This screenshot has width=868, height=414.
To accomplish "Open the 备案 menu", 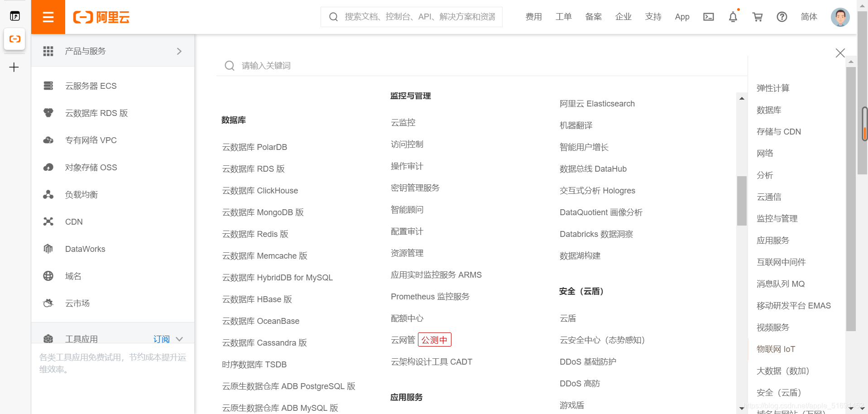I will point(593,17).
